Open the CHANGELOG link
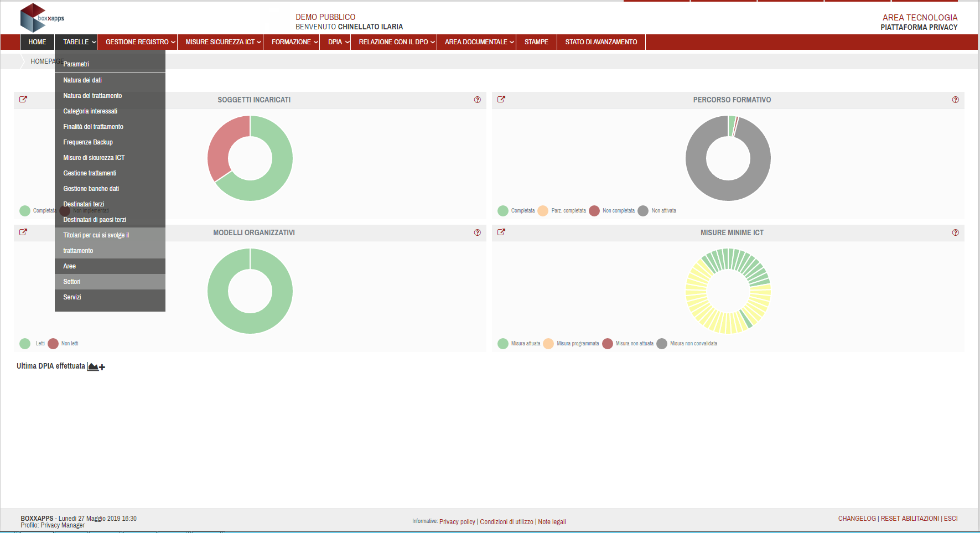Image resolution: width=980 pixels, height=533 pixels. pyautogui.click(x=857, y=519)
